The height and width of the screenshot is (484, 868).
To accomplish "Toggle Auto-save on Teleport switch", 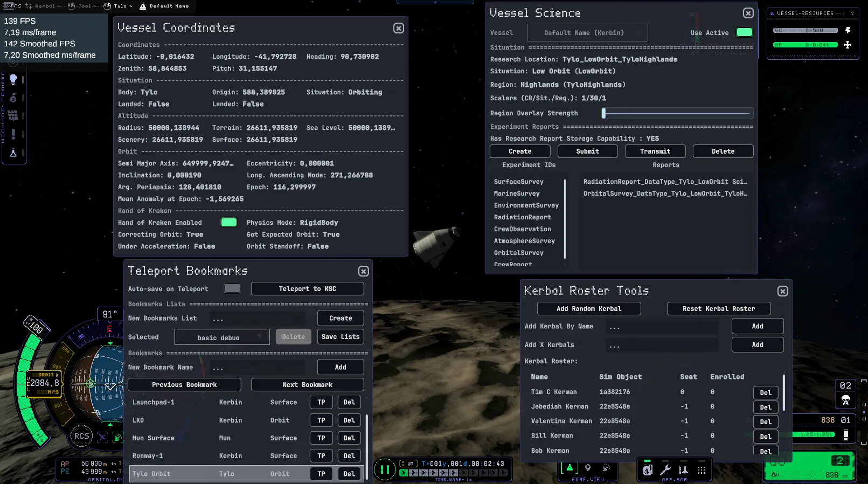I will (232, 288).
